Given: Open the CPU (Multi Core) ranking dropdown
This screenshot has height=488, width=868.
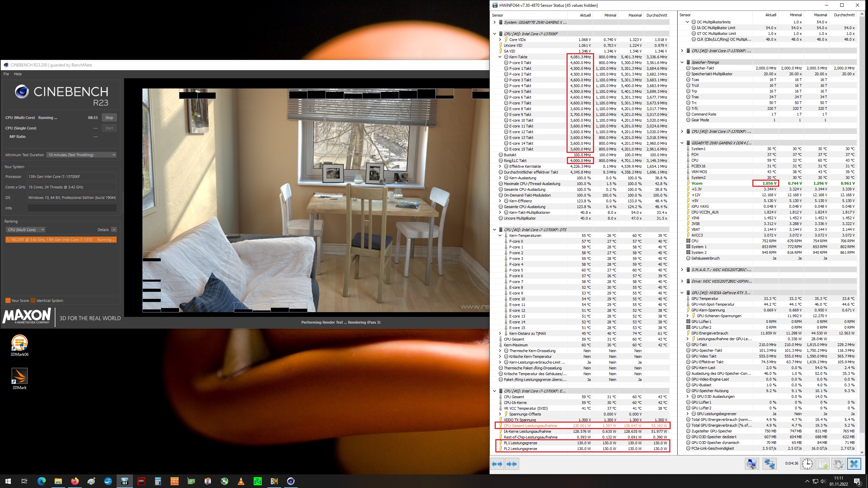Looking at the screenshot, I should pos(26,230).
